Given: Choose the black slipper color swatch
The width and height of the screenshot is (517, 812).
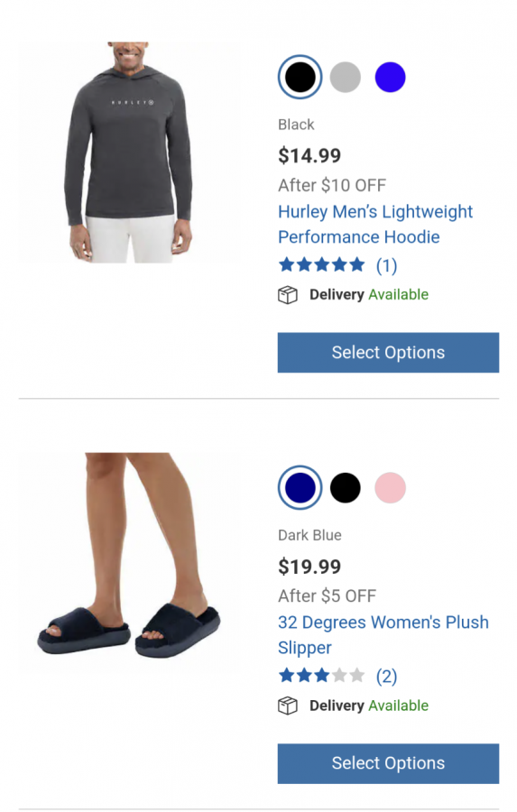Looking at the screenshot, I should (x=345, y=488).
